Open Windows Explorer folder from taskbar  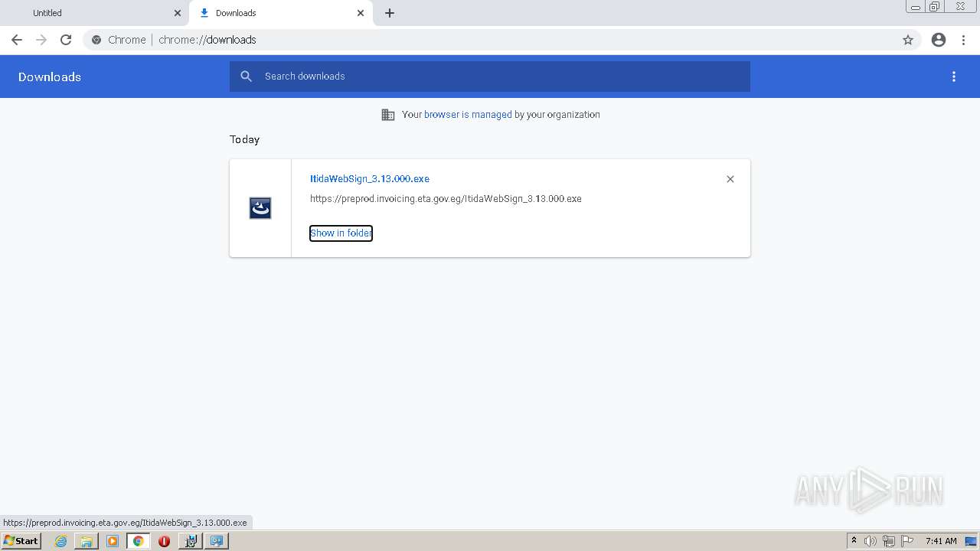pyautogui.click(x=87, y=541)
